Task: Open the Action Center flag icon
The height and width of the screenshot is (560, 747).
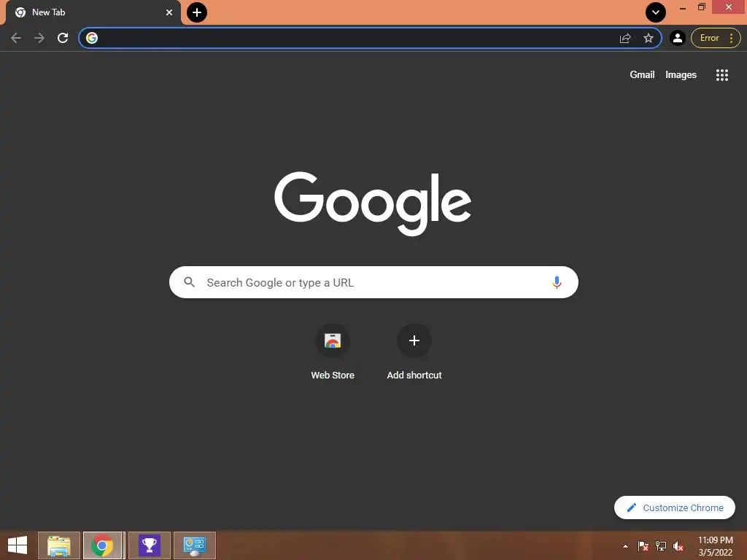Action: (x=643, y=546)
